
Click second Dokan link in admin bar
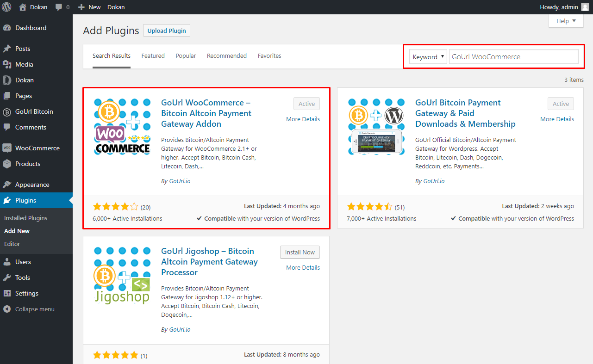pyautogui.click(x=116, y=7)
